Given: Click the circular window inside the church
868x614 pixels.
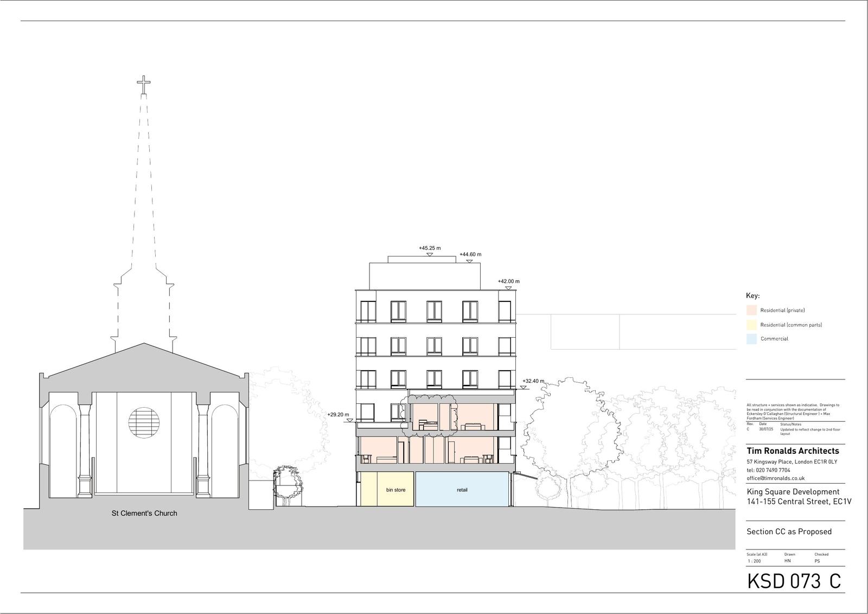Looking at the screenshot, I should (144, 422).
